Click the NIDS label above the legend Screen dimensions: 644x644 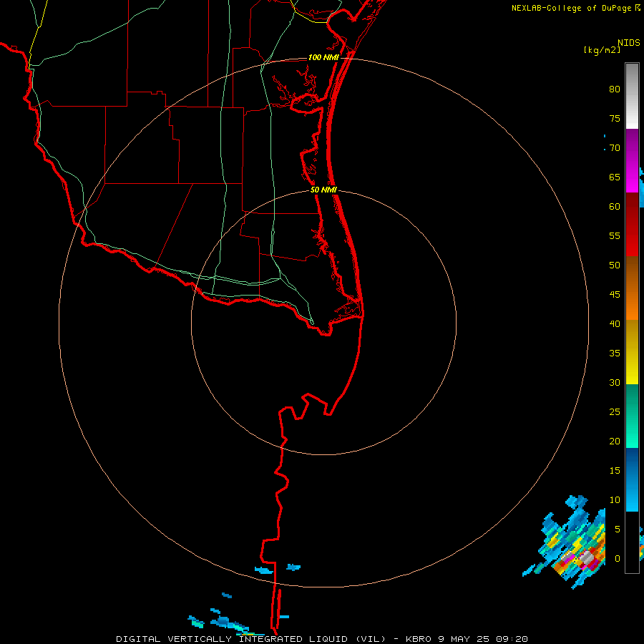coord(629,43)
